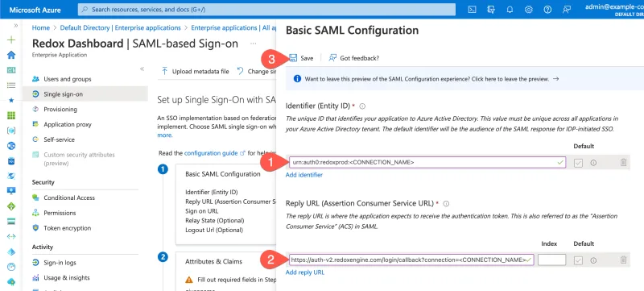Click the search resources box
Screen dimensions: 644x291
click(x=266, y=10)
